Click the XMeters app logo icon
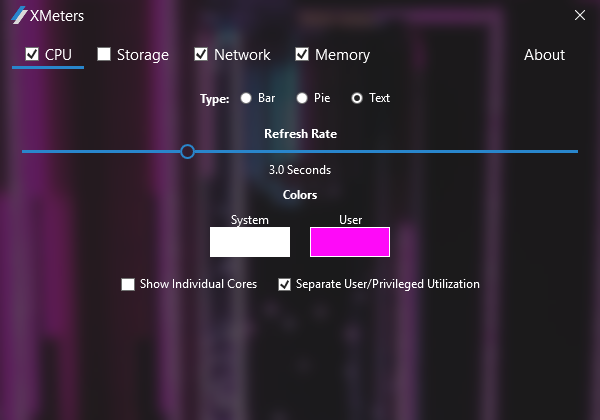 click(19, 16)
